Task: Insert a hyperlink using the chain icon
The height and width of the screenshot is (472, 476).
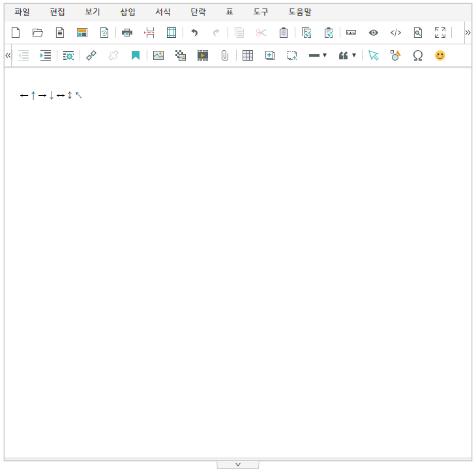Action: point(91,55)
